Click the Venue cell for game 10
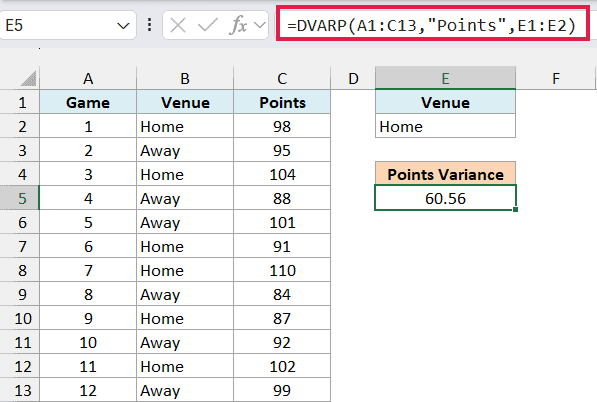The height and width of the screenshot is (402, 597). pos(185,342)
